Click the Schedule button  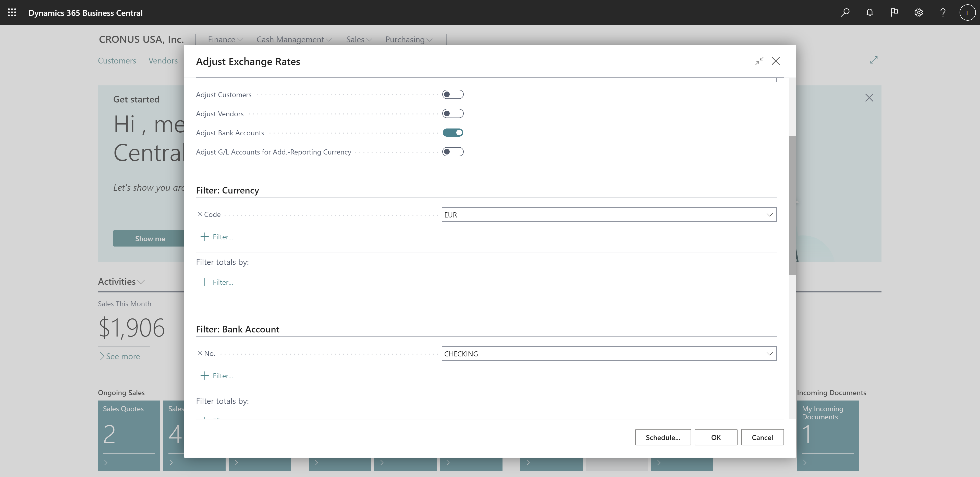coord(663,437)
